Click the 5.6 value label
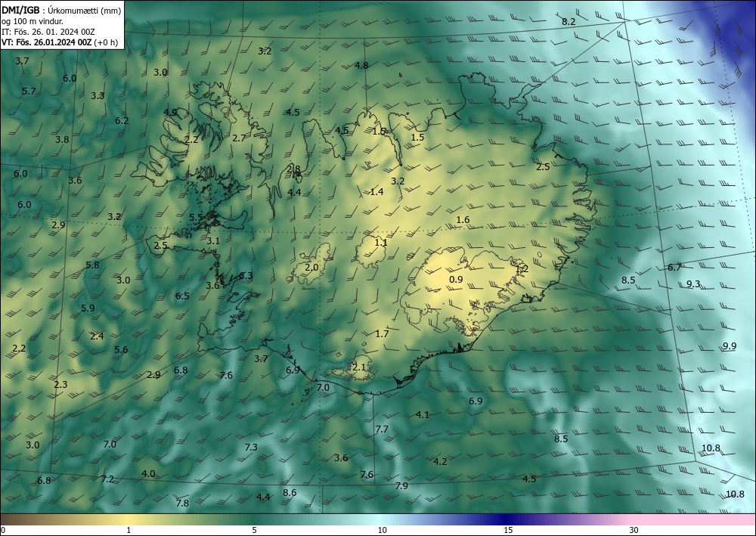The height and width of the screenshot is (536, 756). pyautogui.click(x=121, y=350)
